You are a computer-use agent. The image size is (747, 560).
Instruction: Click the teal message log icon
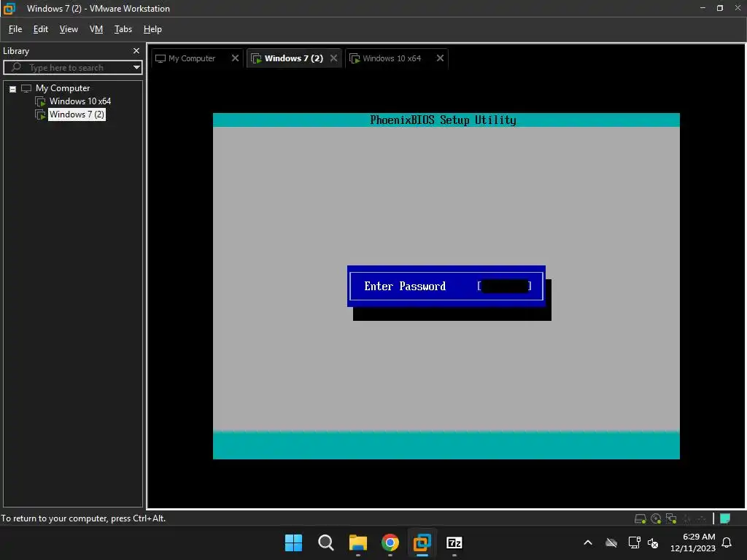(x=725, y=518)
